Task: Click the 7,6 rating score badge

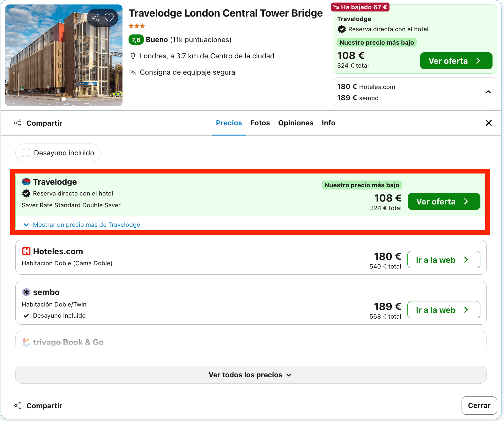Action: click(136, 40)
